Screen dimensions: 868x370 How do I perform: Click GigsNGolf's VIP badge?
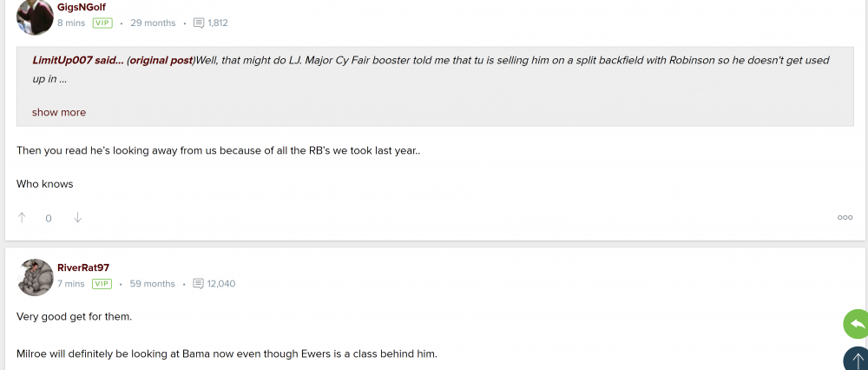(102, 23)
